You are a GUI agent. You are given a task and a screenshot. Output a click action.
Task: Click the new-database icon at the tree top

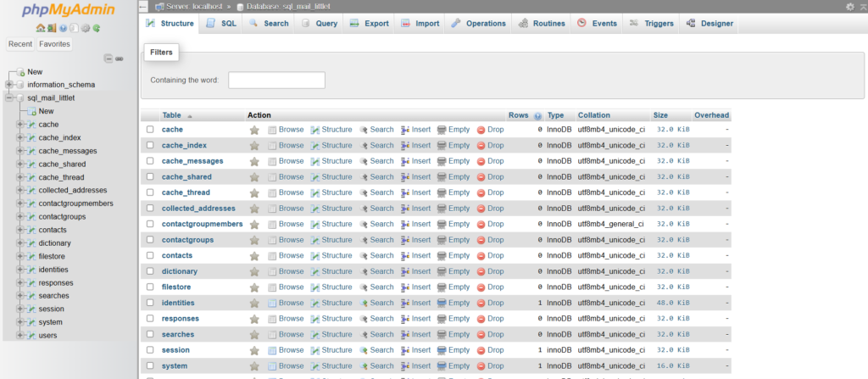[x=20, y=72]
